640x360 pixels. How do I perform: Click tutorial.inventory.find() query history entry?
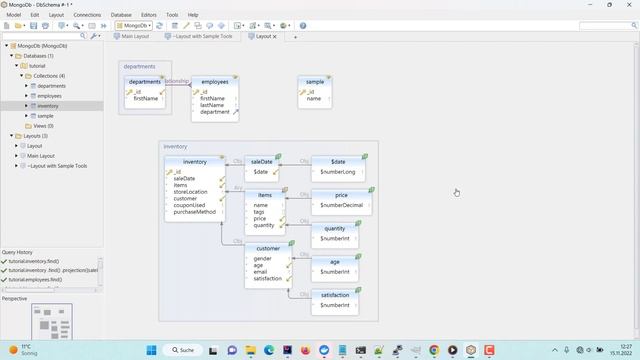click(x=33, y=261)
